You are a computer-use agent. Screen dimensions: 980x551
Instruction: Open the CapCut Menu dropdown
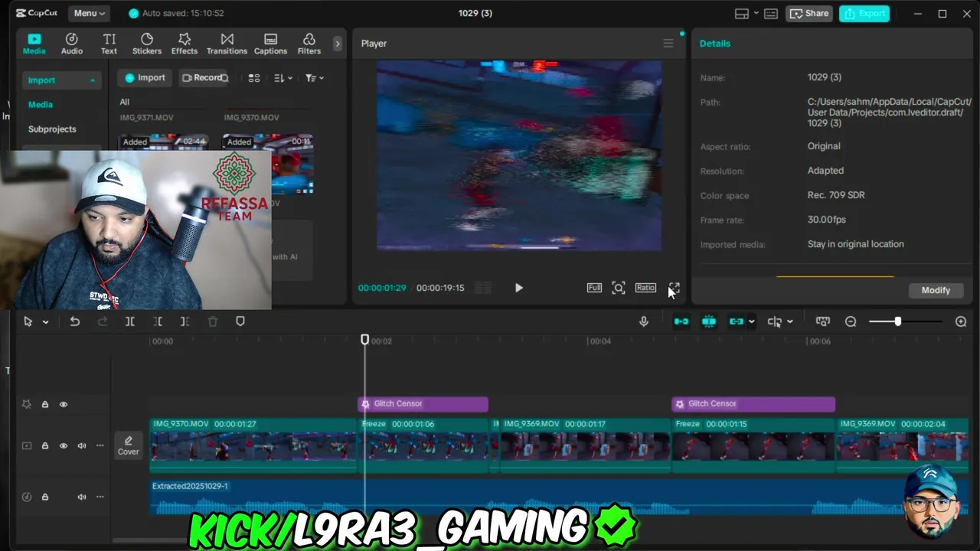pyautogui.click(x=90, y=13)
